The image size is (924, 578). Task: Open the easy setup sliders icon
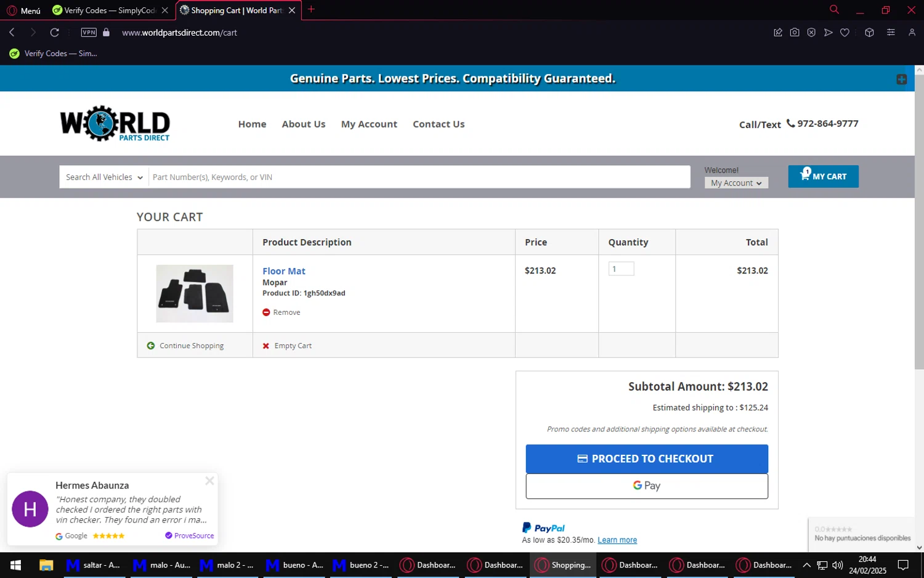pyautogui.click(x=891, y=32)
